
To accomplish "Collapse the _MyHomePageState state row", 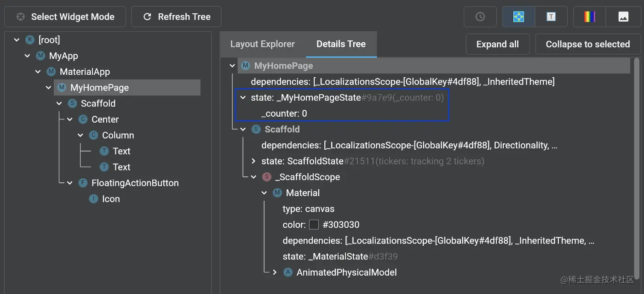I will (x=243, y=97).
